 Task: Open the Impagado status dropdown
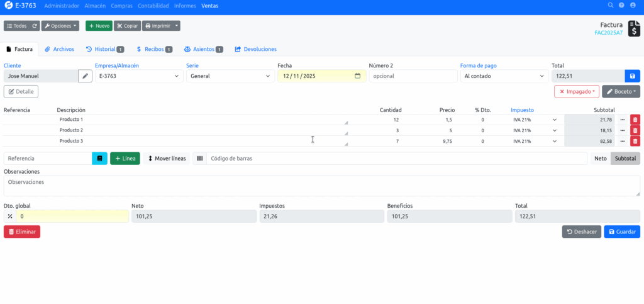click(577, 91)
